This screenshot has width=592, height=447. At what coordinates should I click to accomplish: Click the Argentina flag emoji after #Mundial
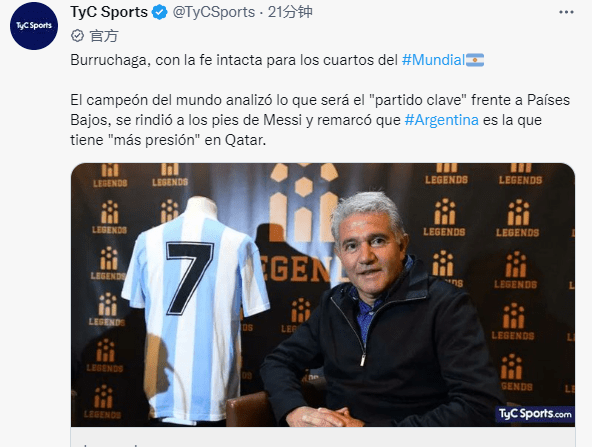[x=475, y=60]
